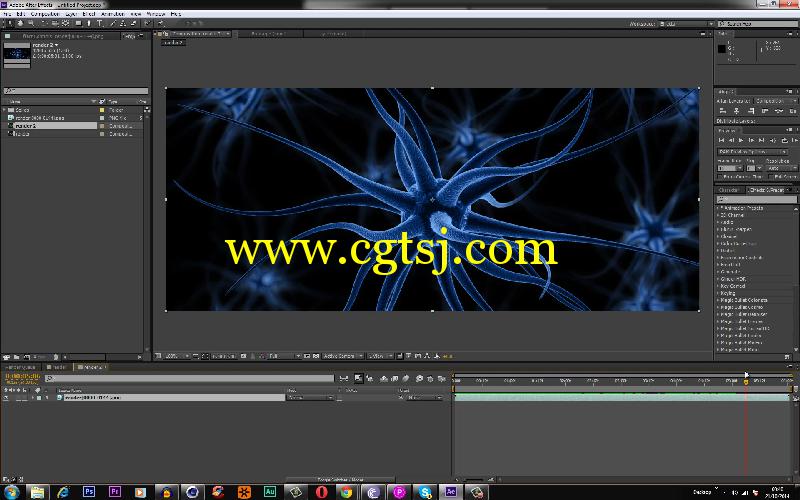Enable the From Current Time checkbox
This screenshot has height=500, width=800.
pos(720,177)
